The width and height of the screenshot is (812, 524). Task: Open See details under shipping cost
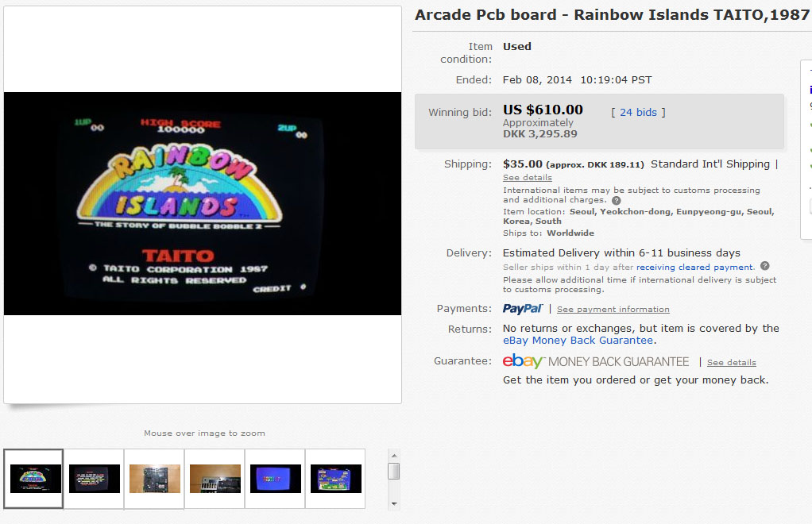pyautogui.click(x=528, y=177)
